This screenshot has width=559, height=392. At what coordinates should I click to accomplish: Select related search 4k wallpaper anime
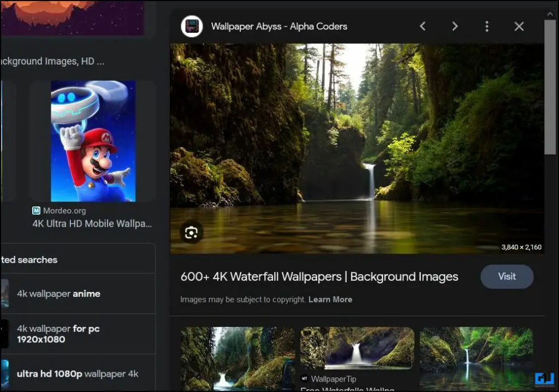coord(78,294)
